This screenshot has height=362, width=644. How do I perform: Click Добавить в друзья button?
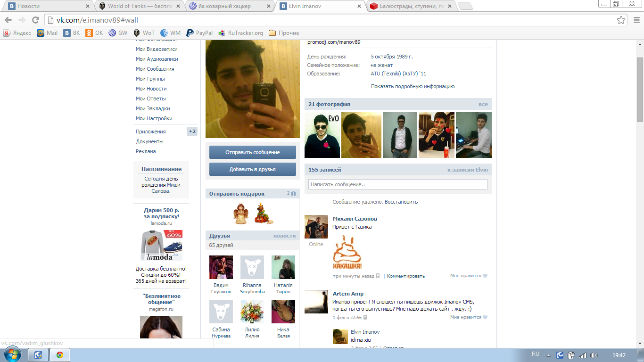coord(253,169)
